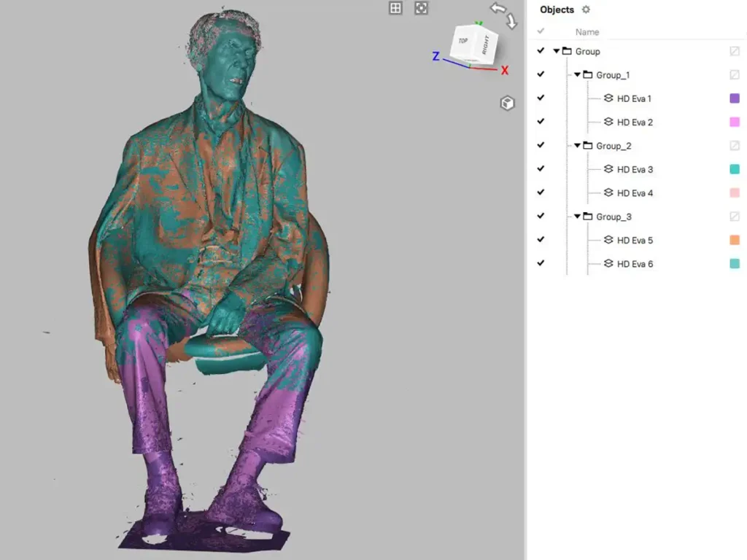Collapse the Group_2 folder in the tree

[x=577, y=145]
